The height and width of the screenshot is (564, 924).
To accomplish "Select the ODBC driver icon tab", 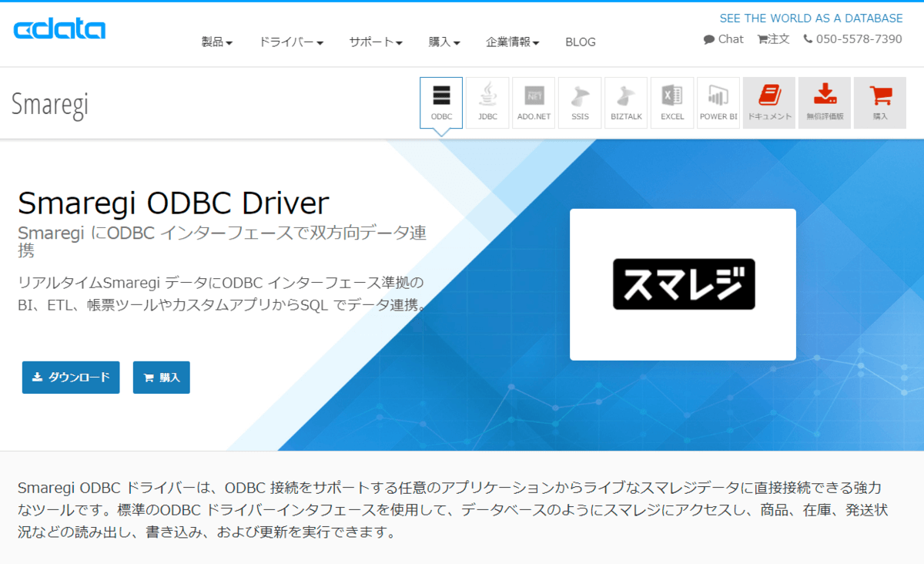I will click(x=441, y=102).
